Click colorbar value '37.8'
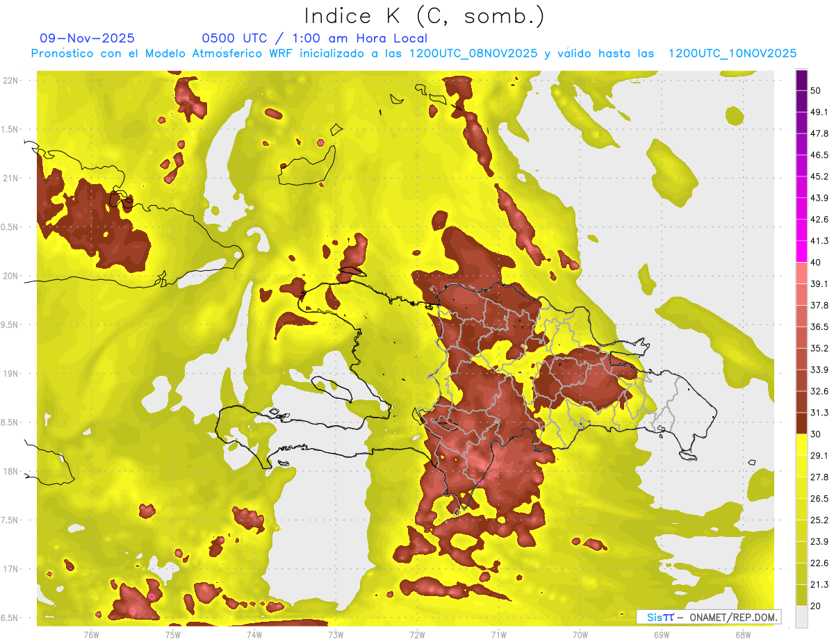834x644 pixels. (x=819, y=305)
